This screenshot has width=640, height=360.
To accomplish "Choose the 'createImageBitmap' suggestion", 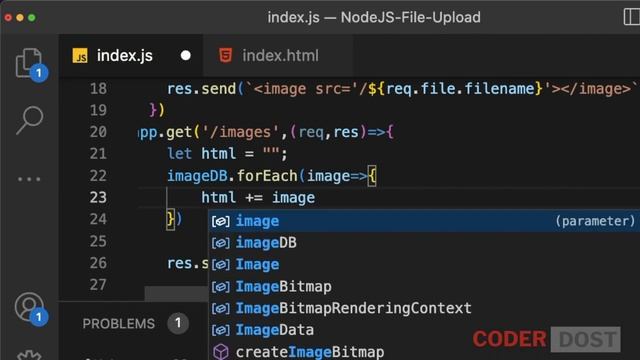I will pos(424,351).
